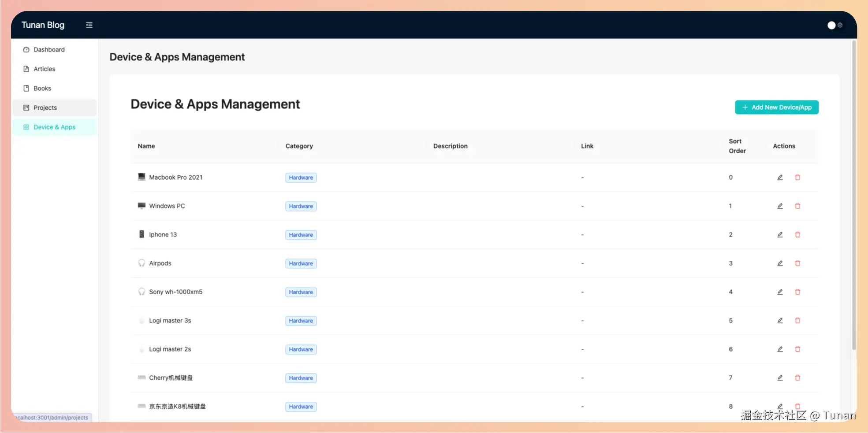Delete the Cherry机械键盘 row
The height and width of the screenshot is (433, 868).
797,378
